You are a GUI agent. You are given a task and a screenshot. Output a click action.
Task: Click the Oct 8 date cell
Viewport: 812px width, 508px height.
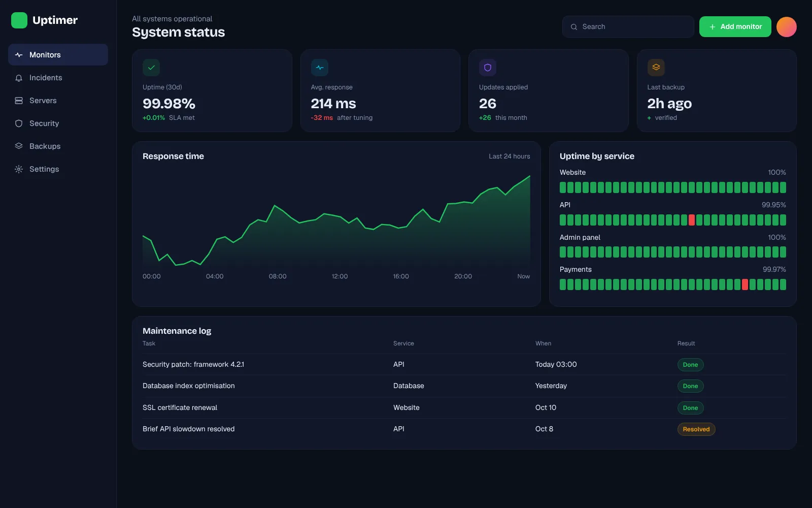544,429
